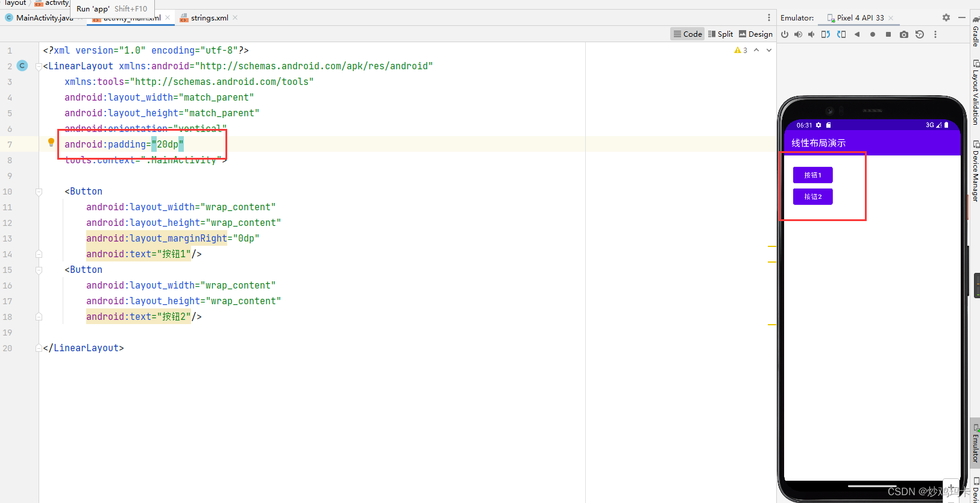The width and height of the screenshot is (980, 503).
Task: Toggle the Emulator side panel tab
Action: pos(975,443)
